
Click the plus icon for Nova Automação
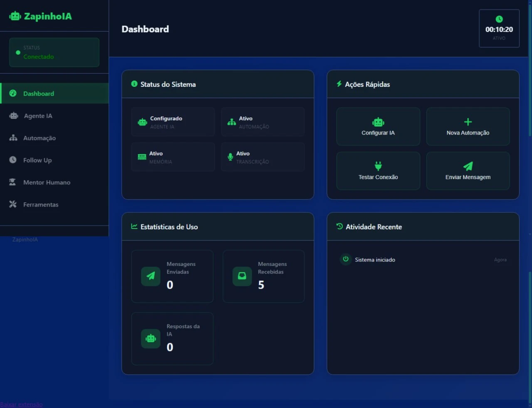(468, 122)
